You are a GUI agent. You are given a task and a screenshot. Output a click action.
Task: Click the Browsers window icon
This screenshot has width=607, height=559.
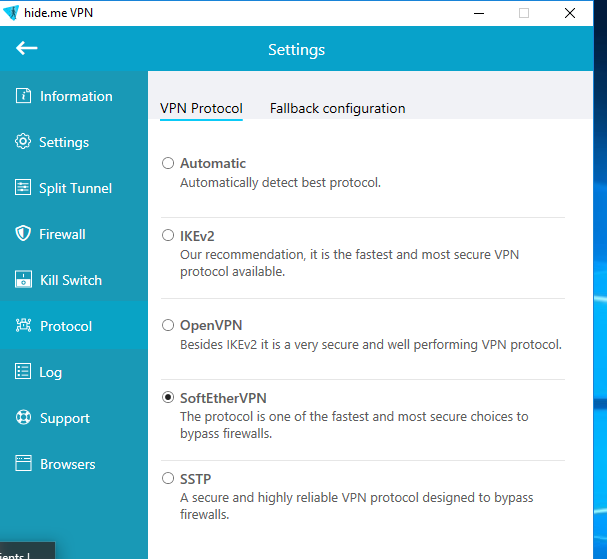pyautogui.click(x=23, y=463)
